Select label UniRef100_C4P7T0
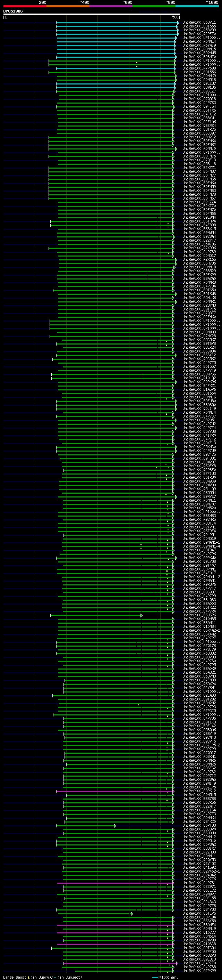 199,963
